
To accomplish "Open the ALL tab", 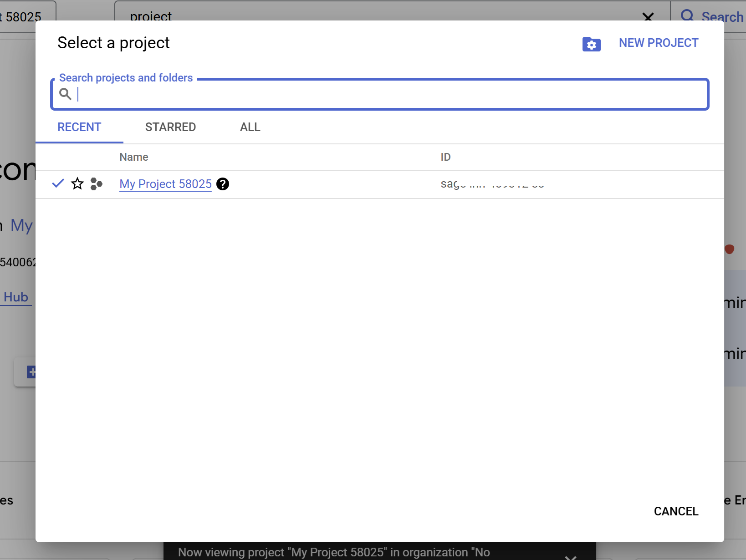I will pyautogui.click(x=250, y=127).
